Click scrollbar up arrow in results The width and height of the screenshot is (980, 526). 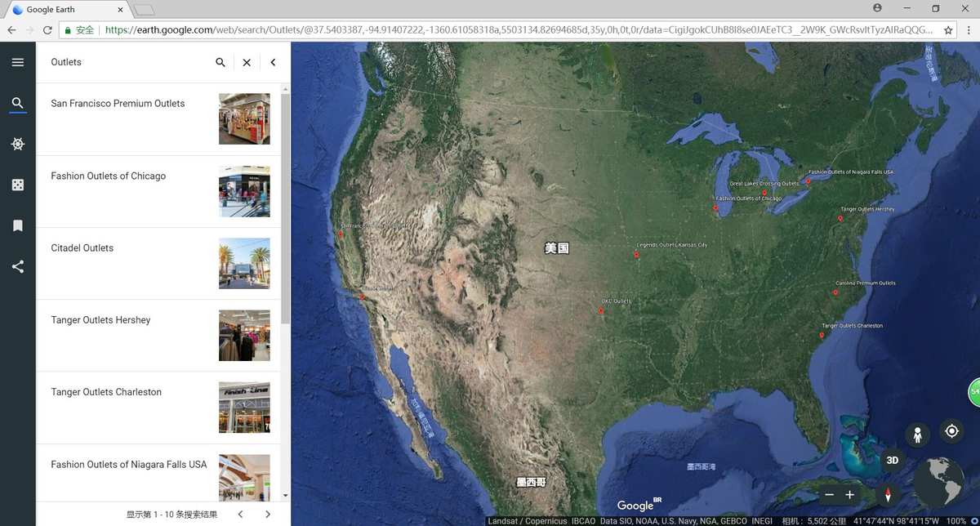coord(286,88)
